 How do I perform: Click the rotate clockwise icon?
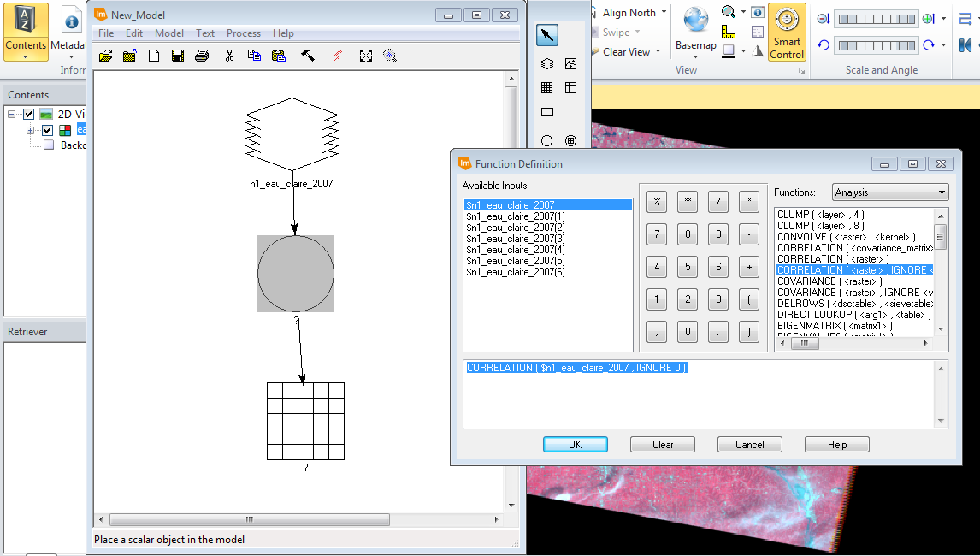(928, 45)
